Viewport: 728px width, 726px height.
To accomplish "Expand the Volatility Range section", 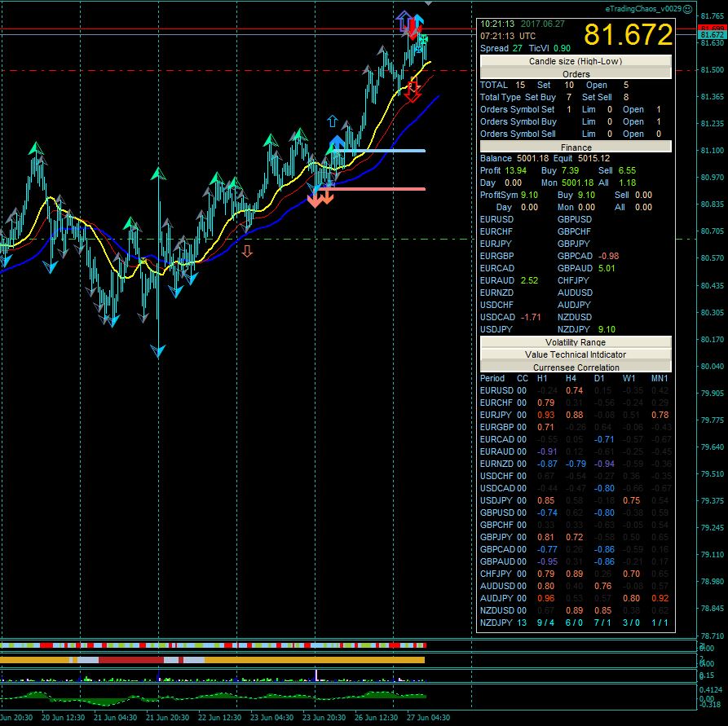I will click(x=576, y=342).
